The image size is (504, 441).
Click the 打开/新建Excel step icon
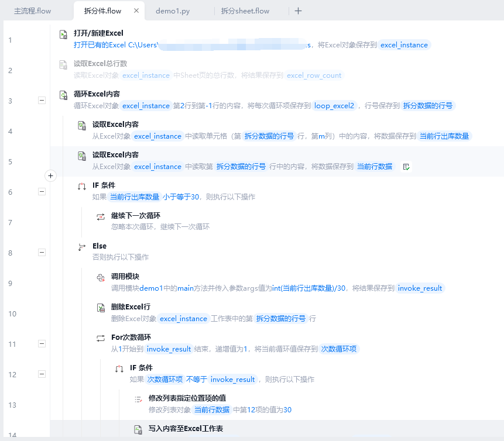[x=63, y=35]
